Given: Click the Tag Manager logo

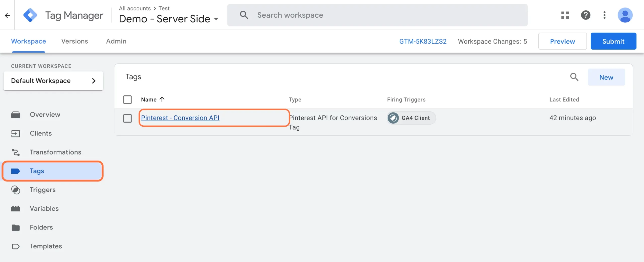Looking at the screenshot, I should click(x=30, y=15).
